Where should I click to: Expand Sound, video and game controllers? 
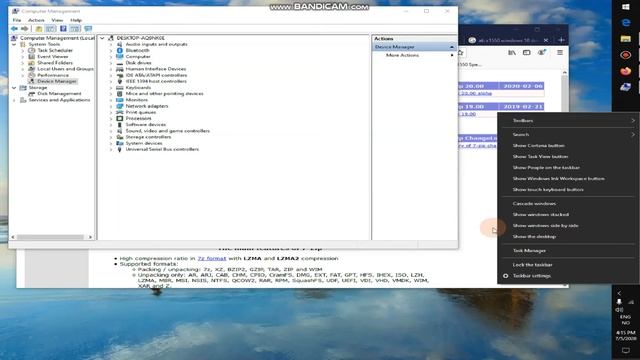point(111,131)
